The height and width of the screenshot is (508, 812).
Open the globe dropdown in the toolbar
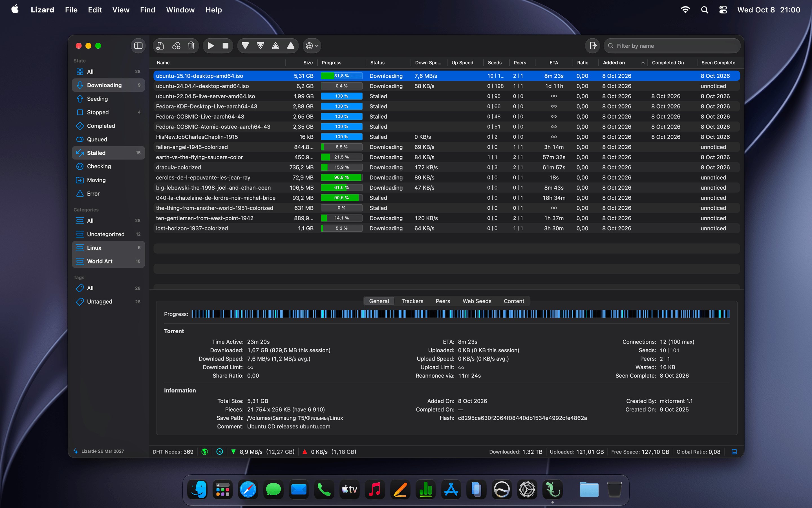click(x=312, y=46)
